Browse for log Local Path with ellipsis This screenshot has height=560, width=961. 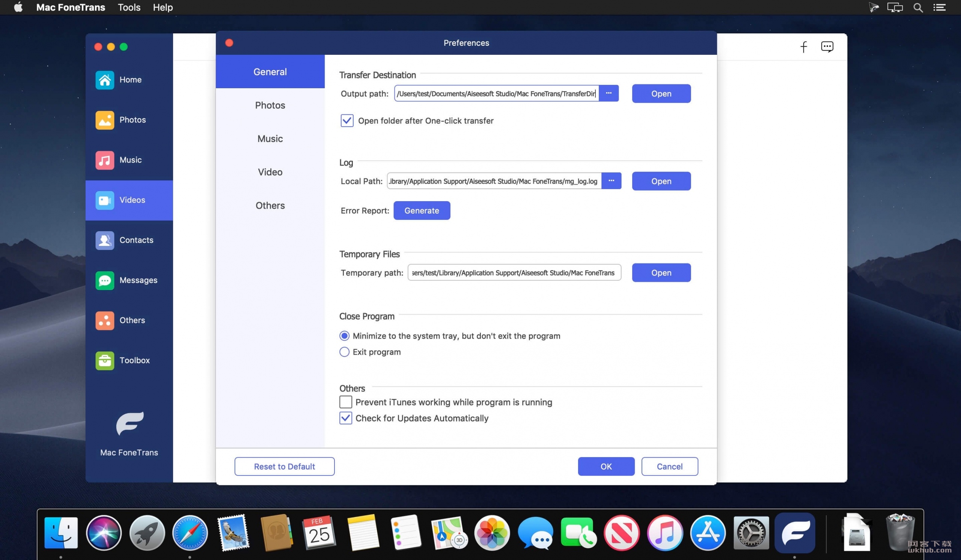coord(611,181)
